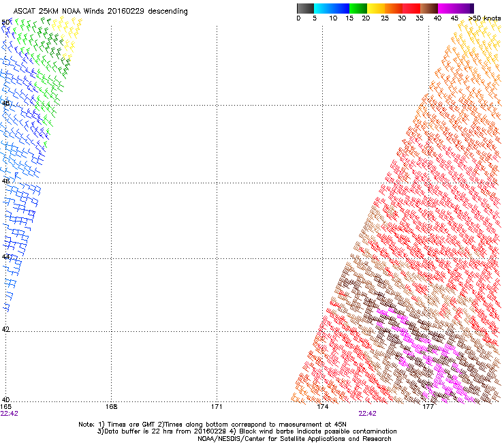Click the NOAA/NESDIS credit line

coord(294,439)
